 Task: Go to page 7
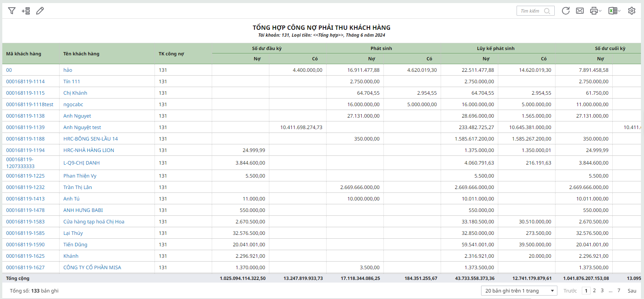[619, 291]
